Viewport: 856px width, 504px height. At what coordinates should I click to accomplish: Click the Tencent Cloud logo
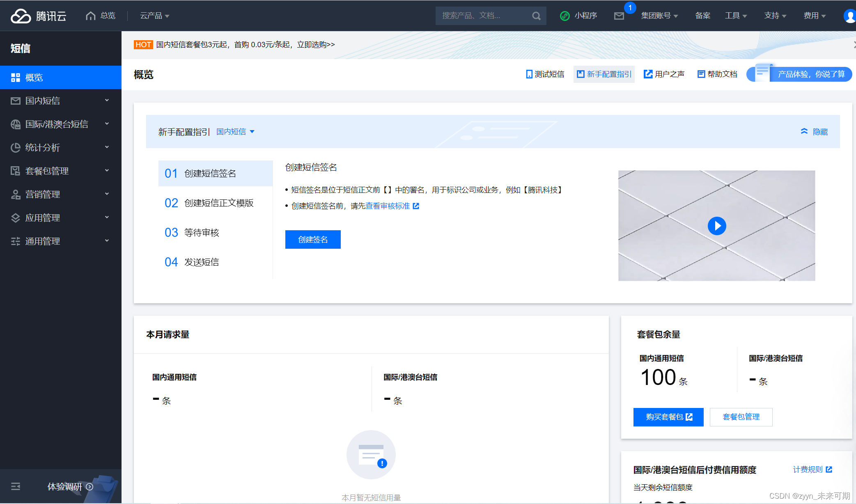tap(38, 16)
